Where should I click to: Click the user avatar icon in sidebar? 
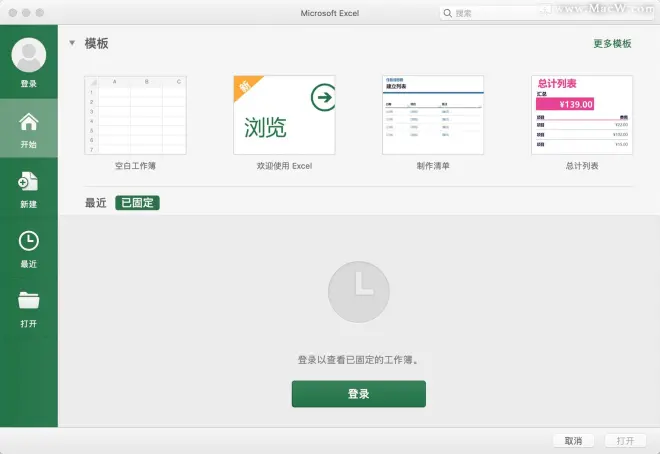[29, 55]
